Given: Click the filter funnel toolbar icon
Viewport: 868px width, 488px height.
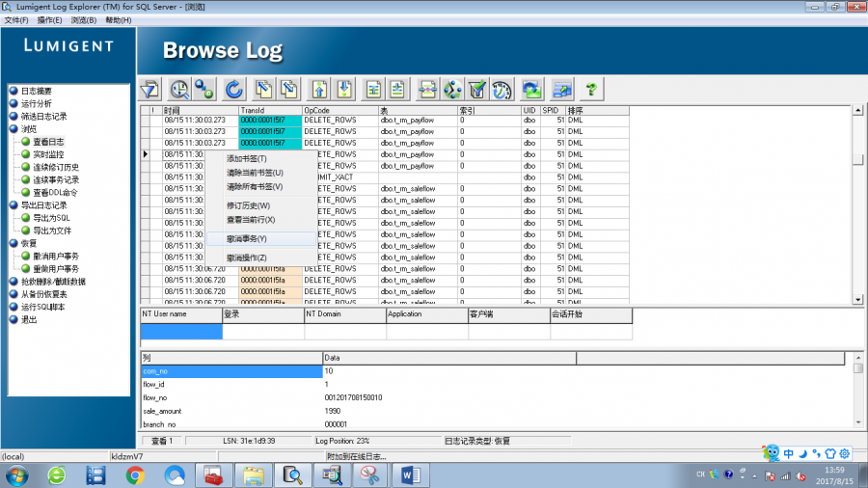Looking at the screenshot, I should pos(150,89).
